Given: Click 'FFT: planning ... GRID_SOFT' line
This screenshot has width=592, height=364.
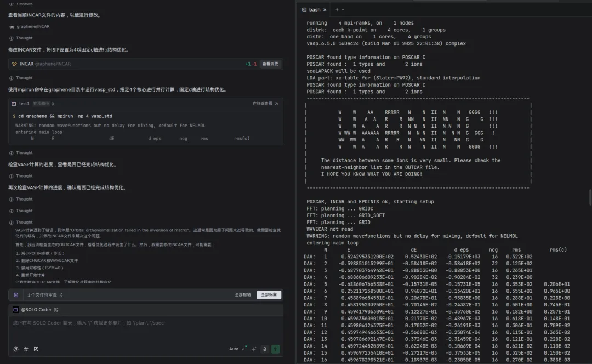Looking at the screenshot, I should (345, 215).
